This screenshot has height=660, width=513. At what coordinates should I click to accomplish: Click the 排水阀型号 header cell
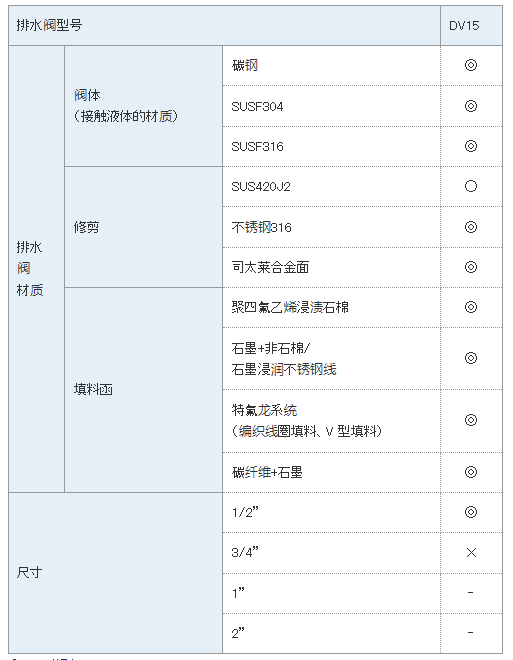224,26
